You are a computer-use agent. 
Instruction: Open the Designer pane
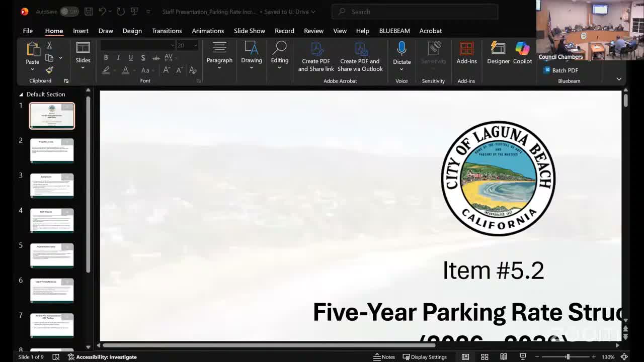pyautogui.click(x=498, y=53)
